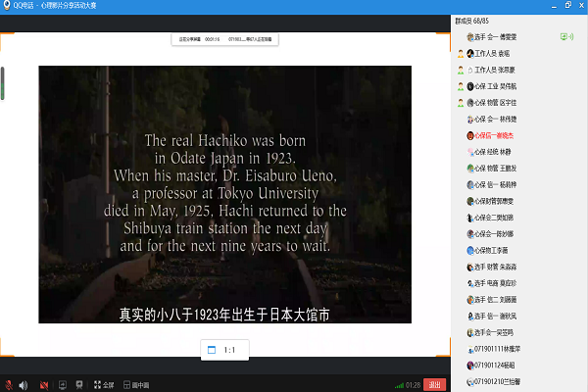This screenshot has height=392, width=588.
Task: Unmute the microphone in the call toolbar
Action: point(9,385)
